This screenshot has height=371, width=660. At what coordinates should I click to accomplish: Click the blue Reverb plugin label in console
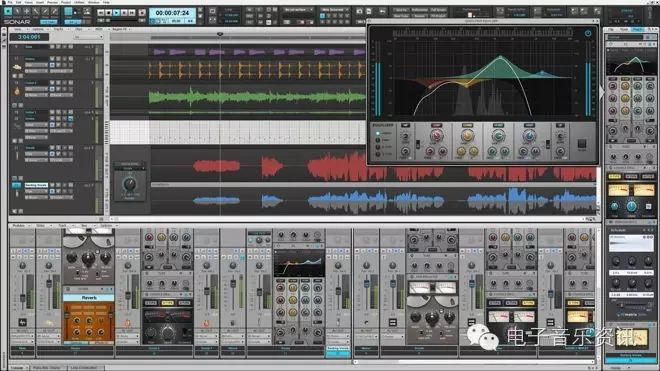coord(88,298)
